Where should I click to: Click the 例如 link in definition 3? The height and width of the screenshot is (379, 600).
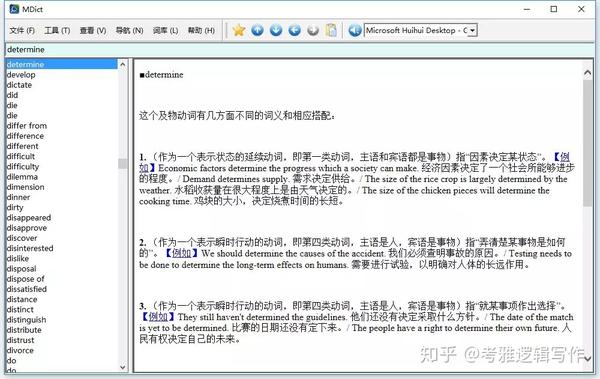(158, 317)
